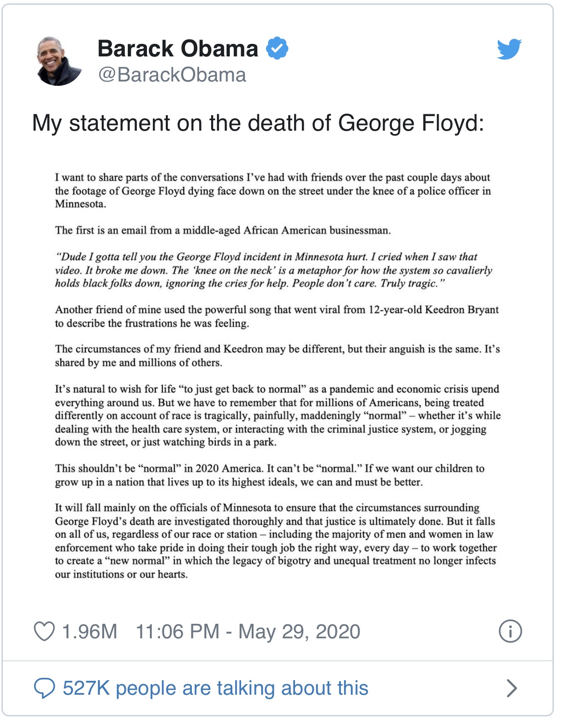Like the tweet using the heart icon
564x728 pixels.
tap(44, 632)
